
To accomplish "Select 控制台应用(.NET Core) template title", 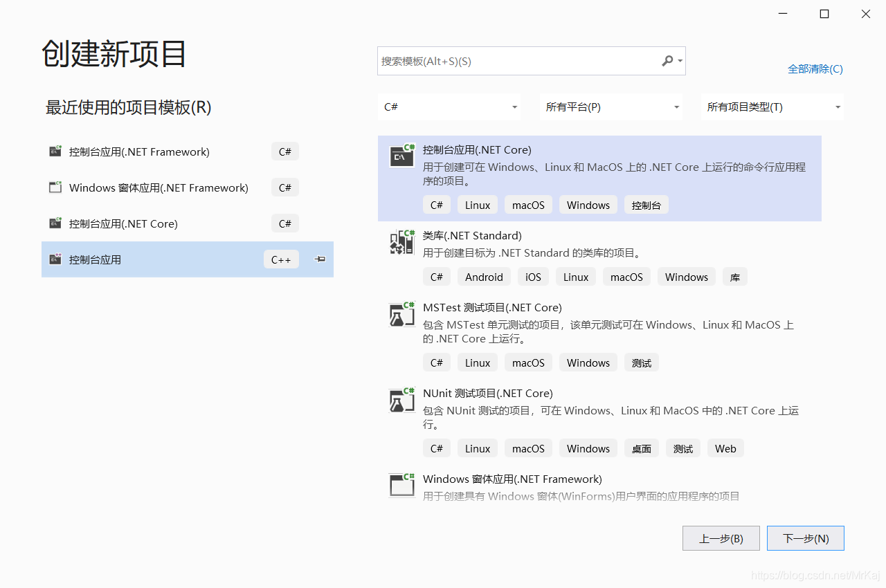I will coord(477,149).
